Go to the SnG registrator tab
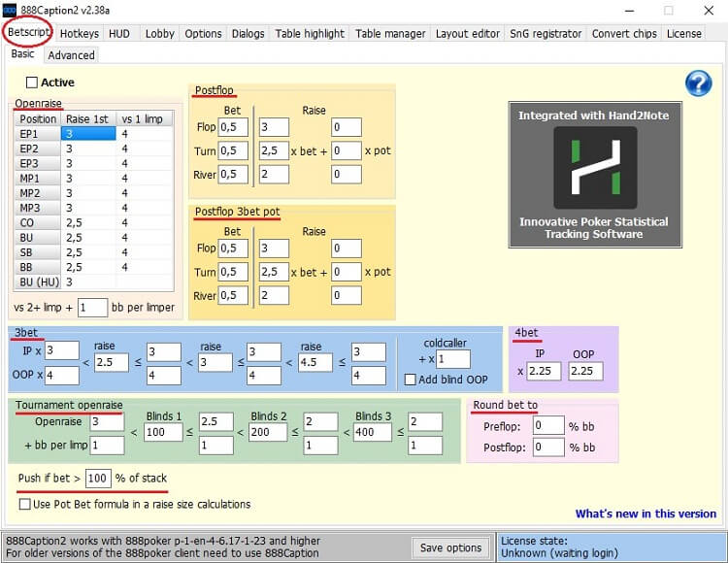The height and width of the screenshot is (563, 728). click(546, 33)
